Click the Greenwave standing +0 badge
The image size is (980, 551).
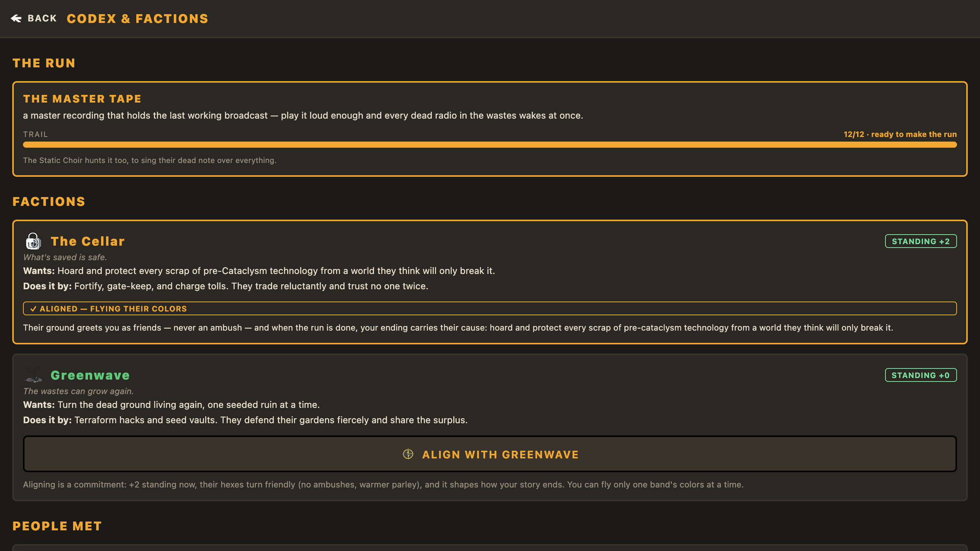click(x=921, y=375)
